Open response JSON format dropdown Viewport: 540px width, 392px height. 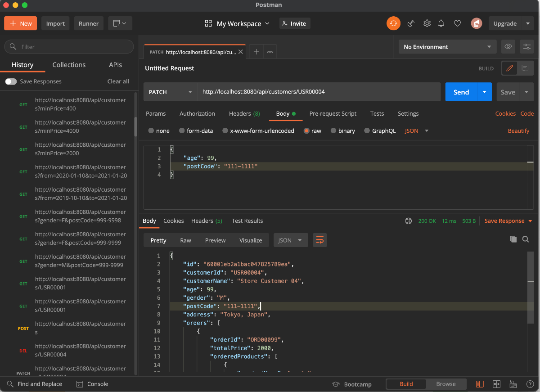point(291,240)
